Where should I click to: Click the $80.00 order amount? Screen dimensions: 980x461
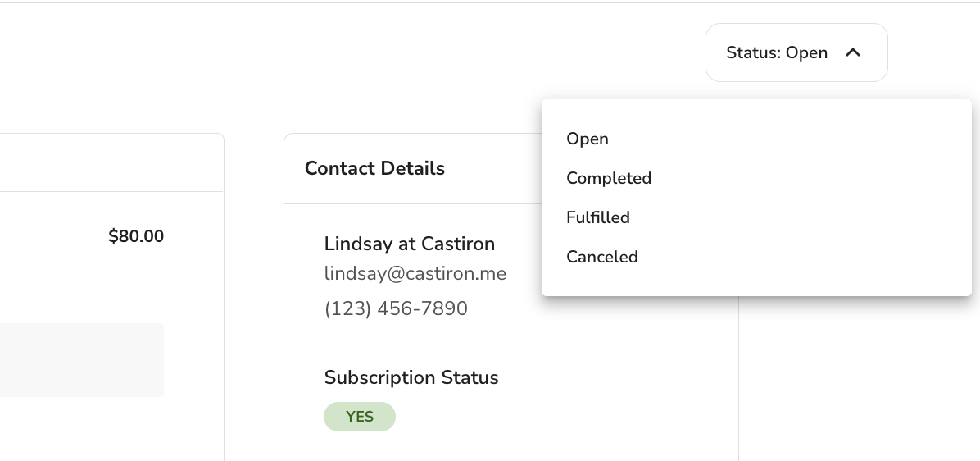tap(136, 236)
